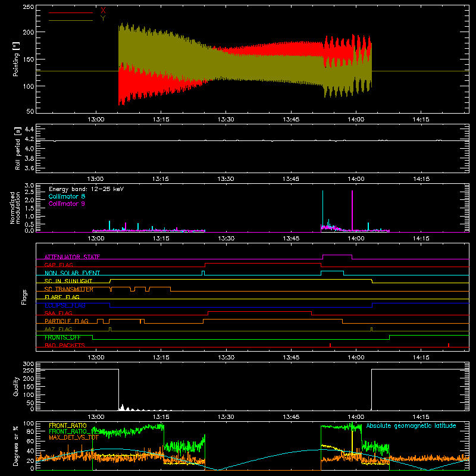Click the 4.4 tick on Roll period axis
Viewport: 476px width, 476px height.
[29, 129]
